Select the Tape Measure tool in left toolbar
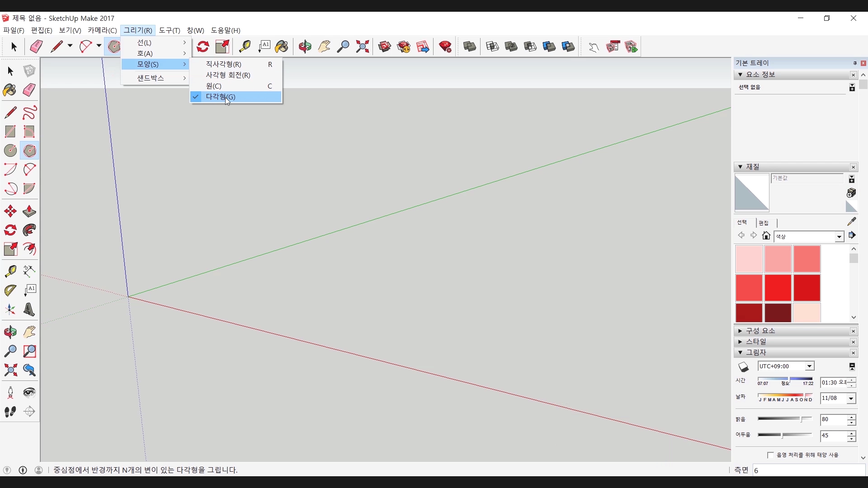Image resolution: width=868 pixels, height=488 pixels. coord(10,271)
